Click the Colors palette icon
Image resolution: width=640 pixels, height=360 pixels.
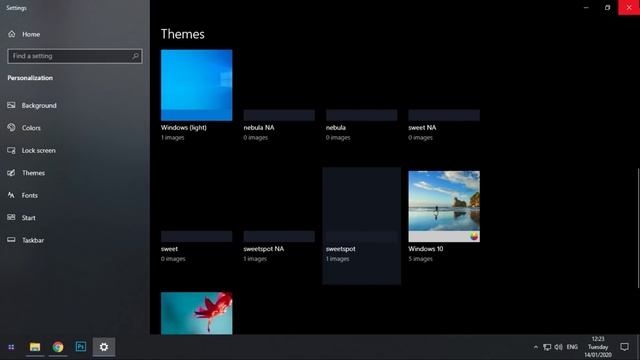(11, 128)
